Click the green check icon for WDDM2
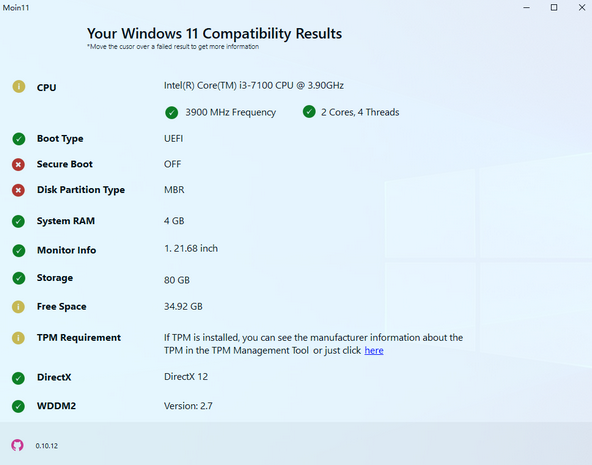Image resolution: width=592 pixels, height=465 pixels. pos(18,406)
